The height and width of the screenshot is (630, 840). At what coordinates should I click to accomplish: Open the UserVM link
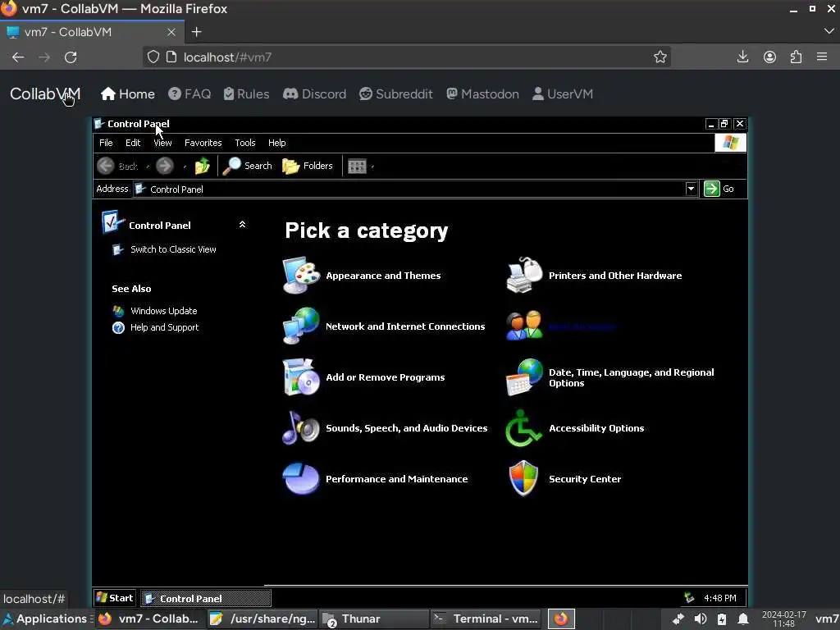(563, 94)
